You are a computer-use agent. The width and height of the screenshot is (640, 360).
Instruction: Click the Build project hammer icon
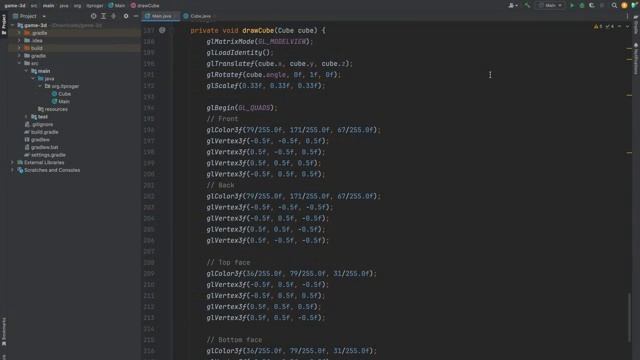point(527,5)
